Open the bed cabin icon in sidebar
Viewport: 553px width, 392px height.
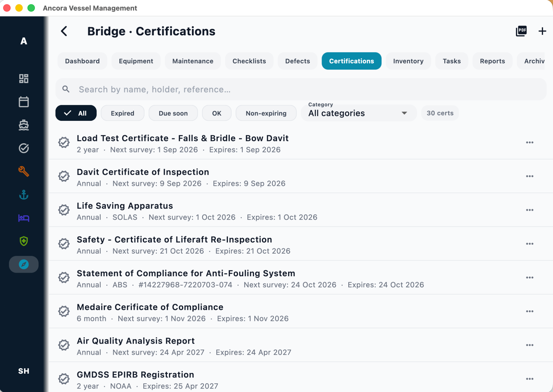pyautogui.click(x=24, y=218)
